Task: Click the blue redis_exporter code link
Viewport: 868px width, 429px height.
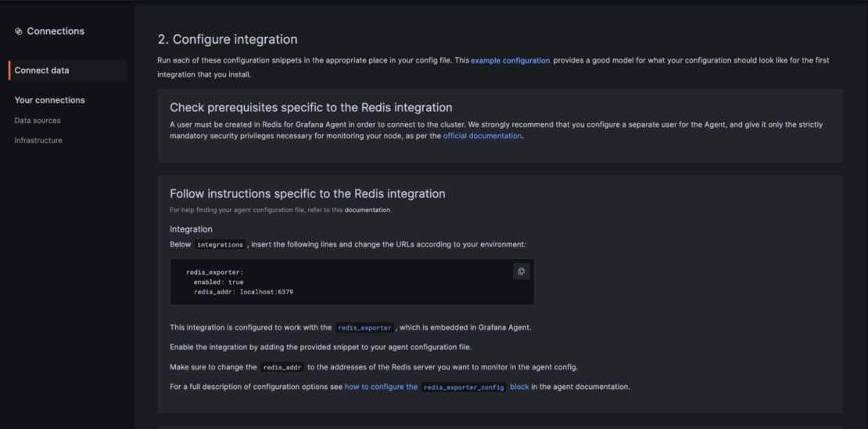Action: coord(364,328)
